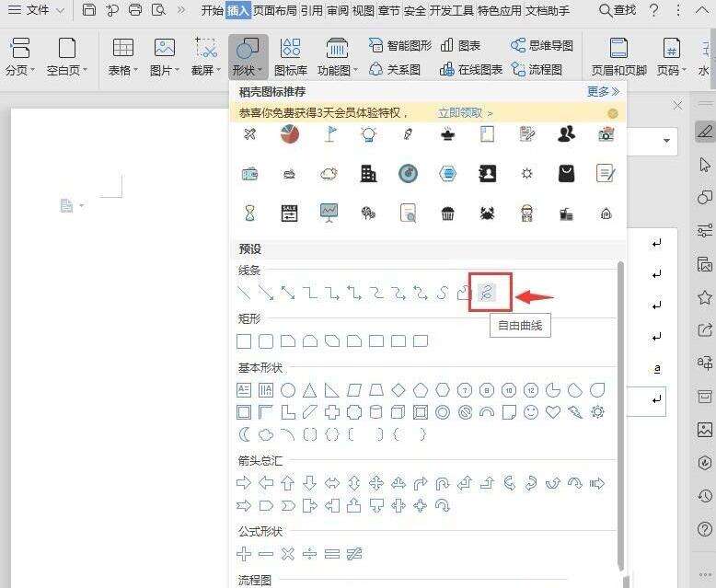Image resolution: width=716 pixels, height=588 pixels.
Task: Open the 图标库 icon library
Action: 291,56
